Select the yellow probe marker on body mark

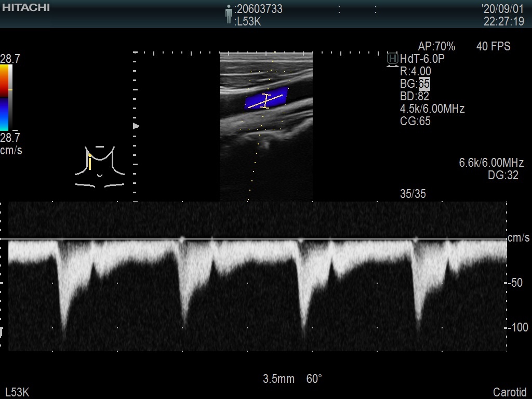[x=90, y=162]
